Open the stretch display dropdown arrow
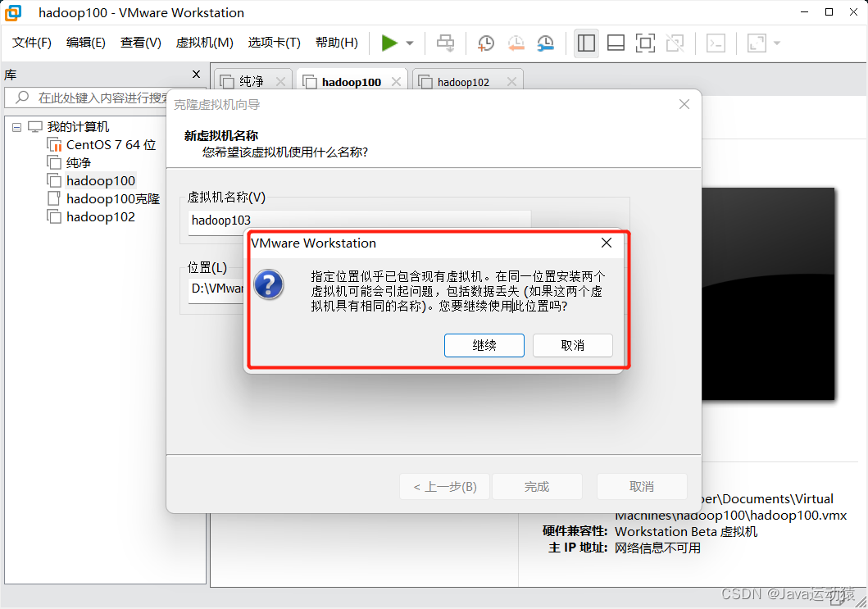868x609 pixels. click(777, 43)
